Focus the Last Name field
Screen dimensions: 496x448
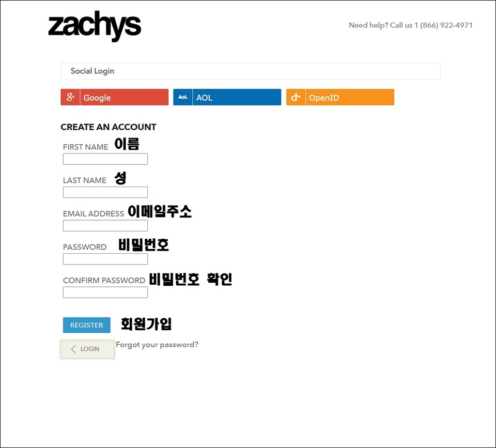point(105,192)
